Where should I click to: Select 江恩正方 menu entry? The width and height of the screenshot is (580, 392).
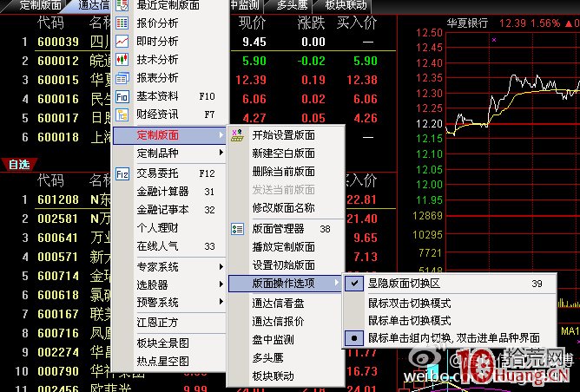[157, 323]
